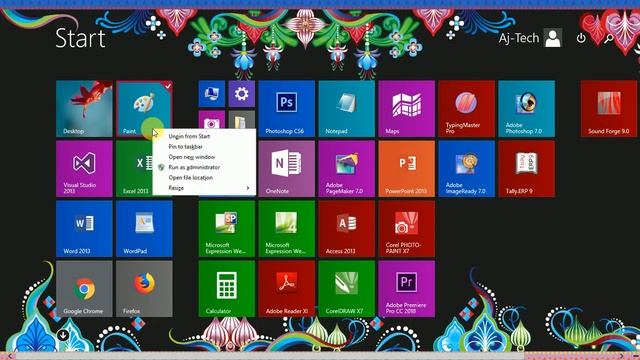Launch the TypingMaster Pro tile
Image resolution: width=640 pixels, height=360 pixels.
pos(467,109)
